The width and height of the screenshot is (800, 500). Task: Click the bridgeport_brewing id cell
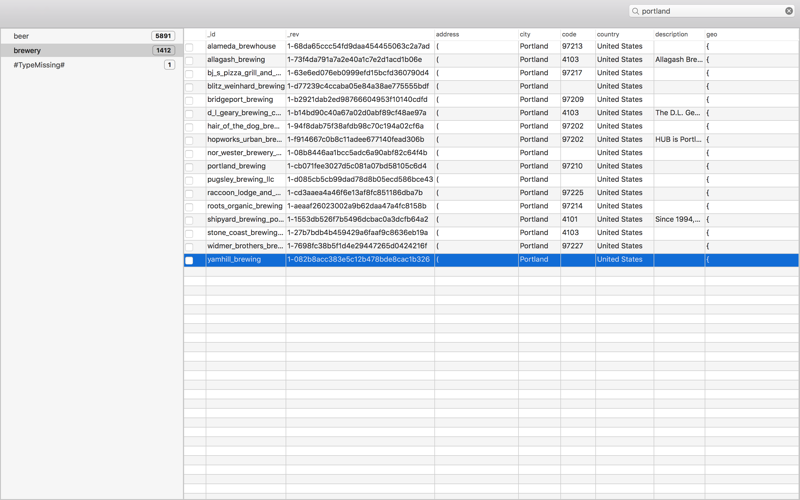click(245, 99)
